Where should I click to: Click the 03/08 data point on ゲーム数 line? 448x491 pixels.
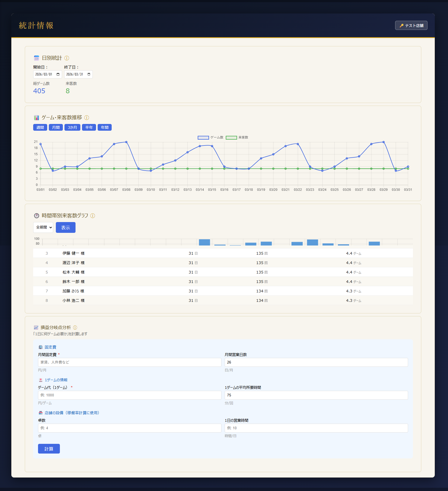tap(126, 142)
